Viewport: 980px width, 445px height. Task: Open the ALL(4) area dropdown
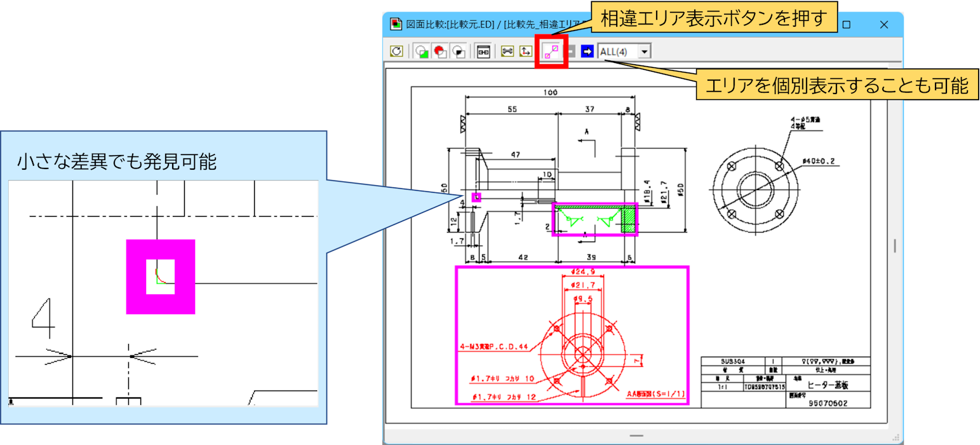click(x=645, y=51)
